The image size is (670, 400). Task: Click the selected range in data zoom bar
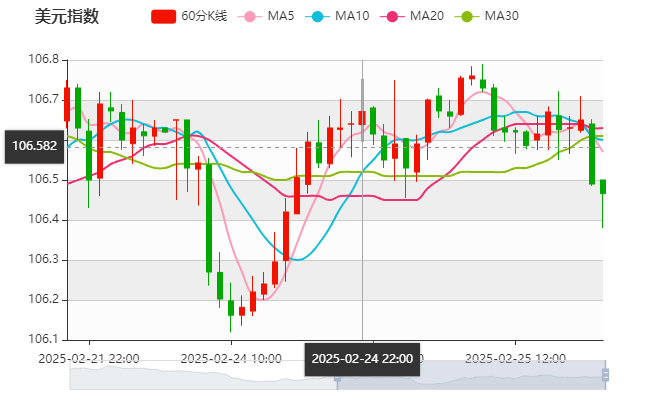point(471,375)
